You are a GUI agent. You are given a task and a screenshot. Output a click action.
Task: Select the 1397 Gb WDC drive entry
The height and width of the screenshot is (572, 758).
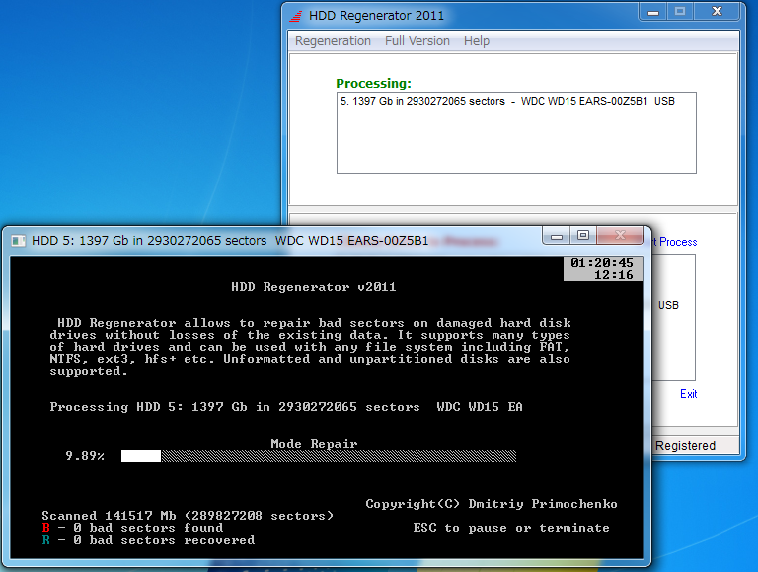click(507, 102)
